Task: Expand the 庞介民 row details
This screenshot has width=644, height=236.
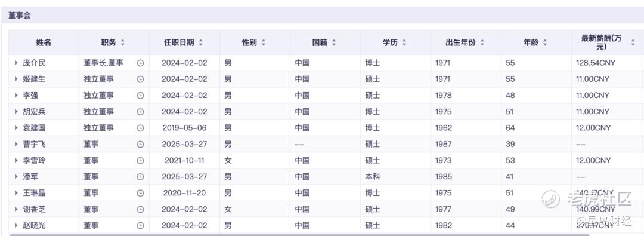Action: (x=16, y=63)
